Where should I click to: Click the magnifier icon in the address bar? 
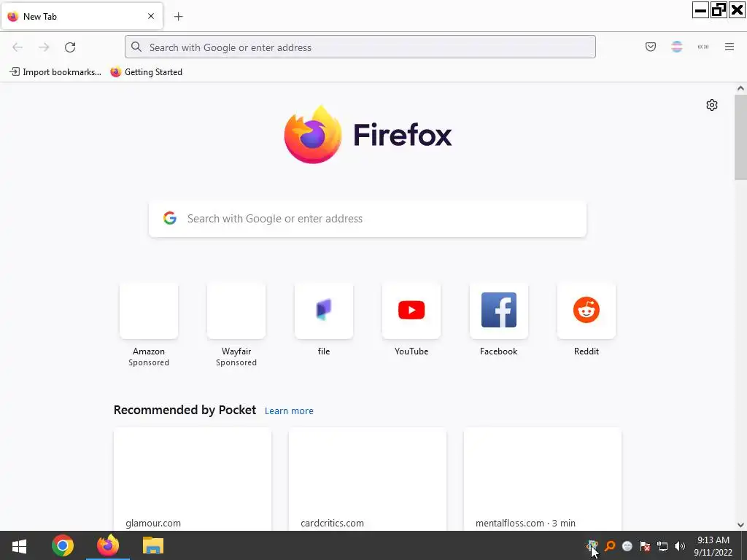136,47
